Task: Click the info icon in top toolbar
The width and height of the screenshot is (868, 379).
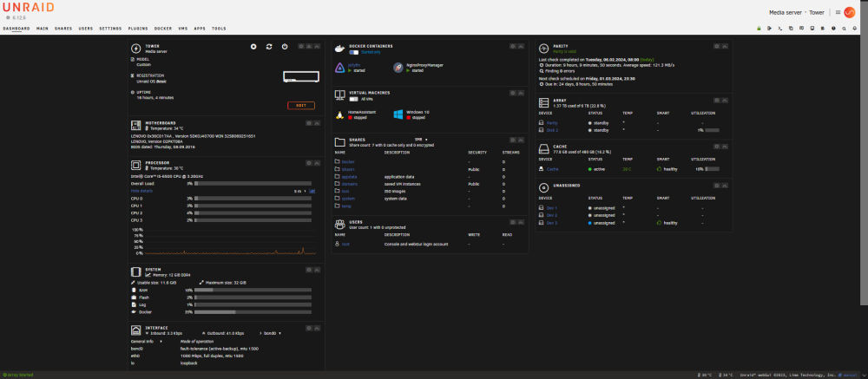Action: (833, 29)
